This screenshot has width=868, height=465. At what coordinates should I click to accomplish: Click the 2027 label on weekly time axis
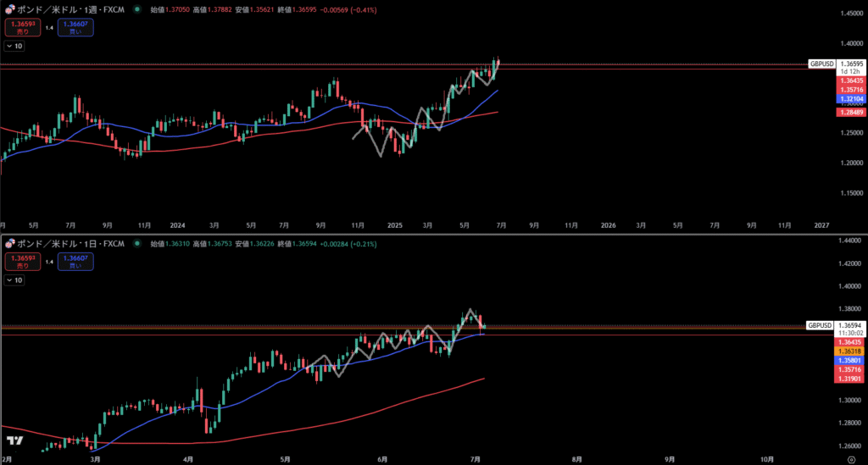821,225
